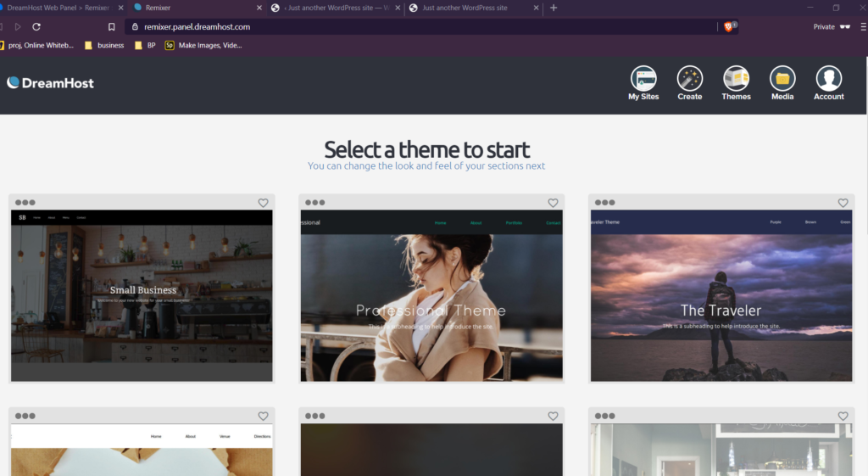
Task: Favorite the Small Business theme heart
Action: click(263, 203)
